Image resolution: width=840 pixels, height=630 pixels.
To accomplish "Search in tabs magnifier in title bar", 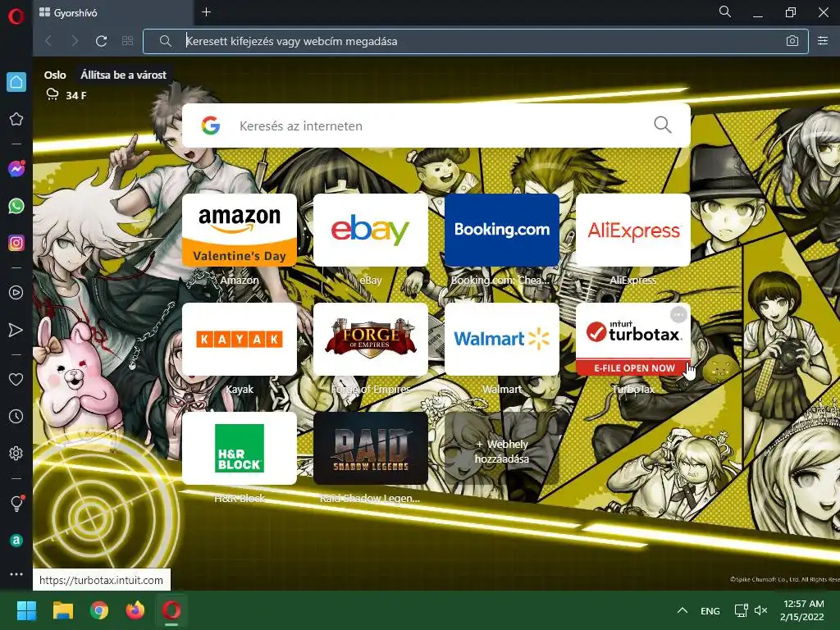I will pos(725,11).
